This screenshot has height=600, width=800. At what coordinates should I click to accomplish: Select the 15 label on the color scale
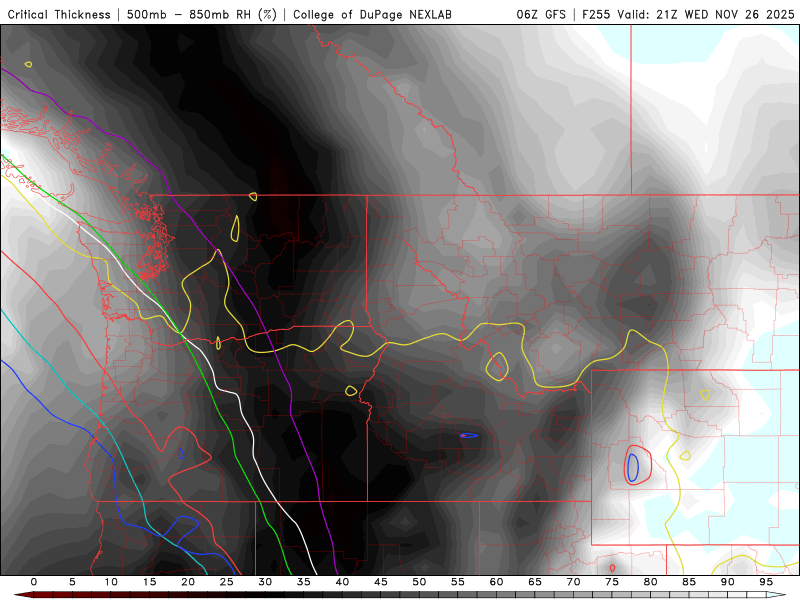149,582
